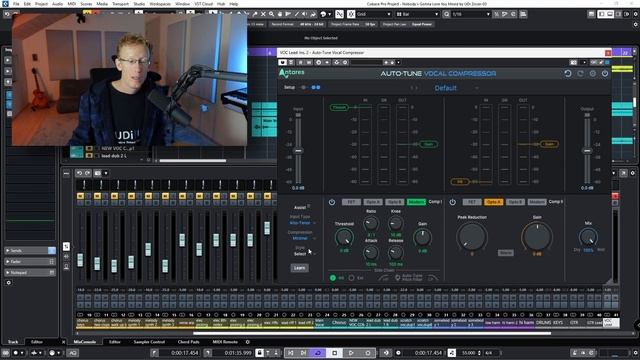Go to previous marker in transport
Image resolution: width=640 pixels, height=360 pixels.
point(290,353)
